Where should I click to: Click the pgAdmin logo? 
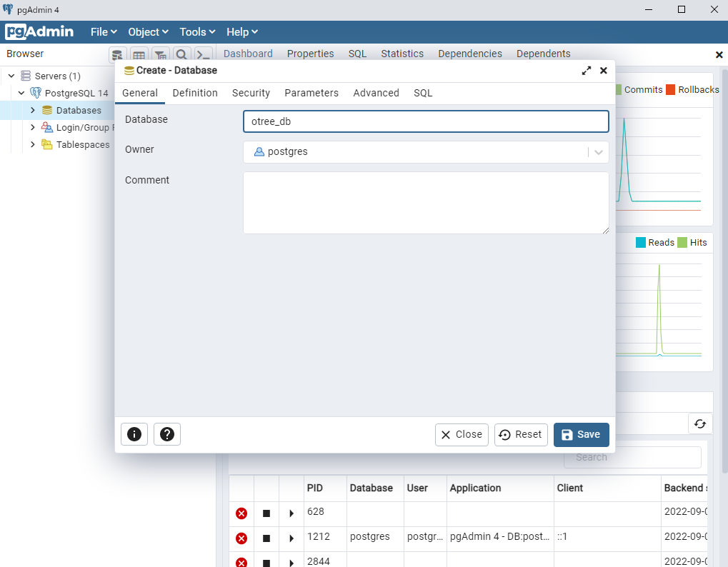point(39,31)
